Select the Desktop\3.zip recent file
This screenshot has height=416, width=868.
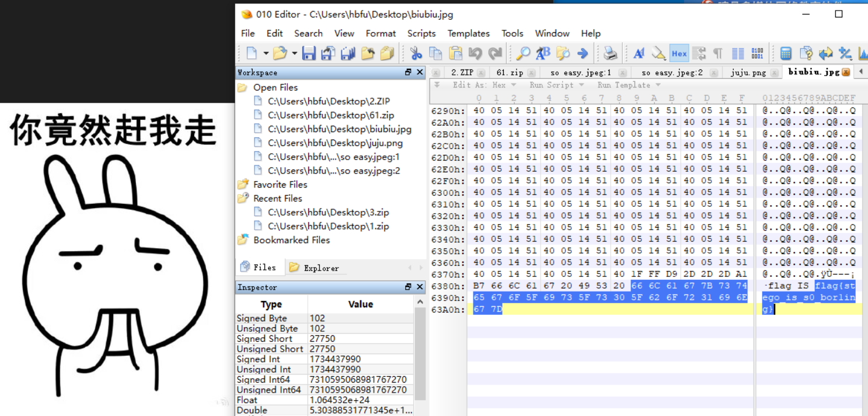328,212
